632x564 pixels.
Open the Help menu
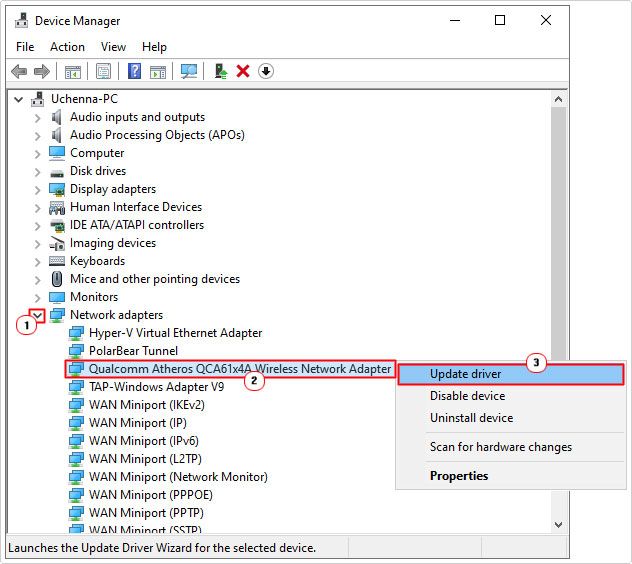tap(154, 47)
